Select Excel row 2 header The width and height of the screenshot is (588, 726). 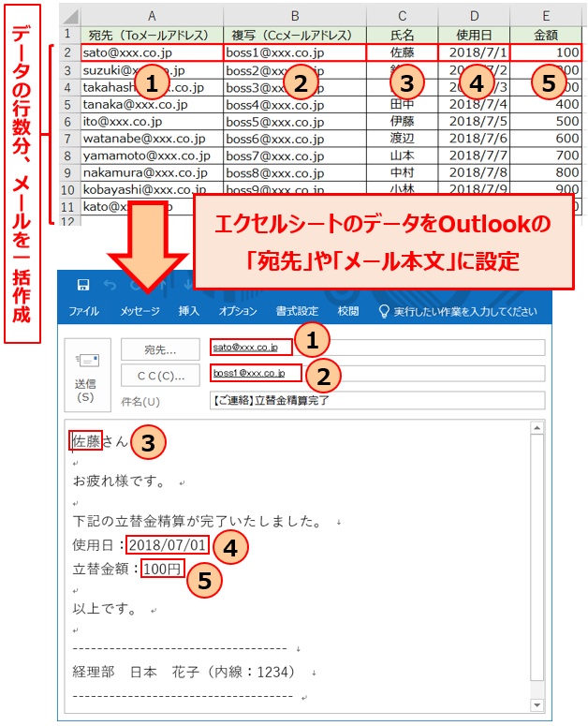(68, 52)
